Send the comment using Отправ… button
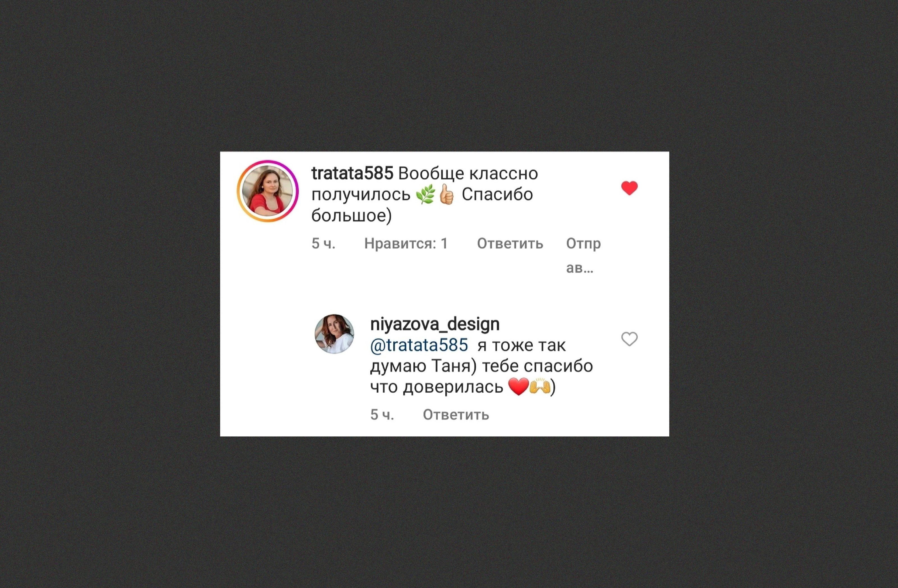 pos(583,255)
